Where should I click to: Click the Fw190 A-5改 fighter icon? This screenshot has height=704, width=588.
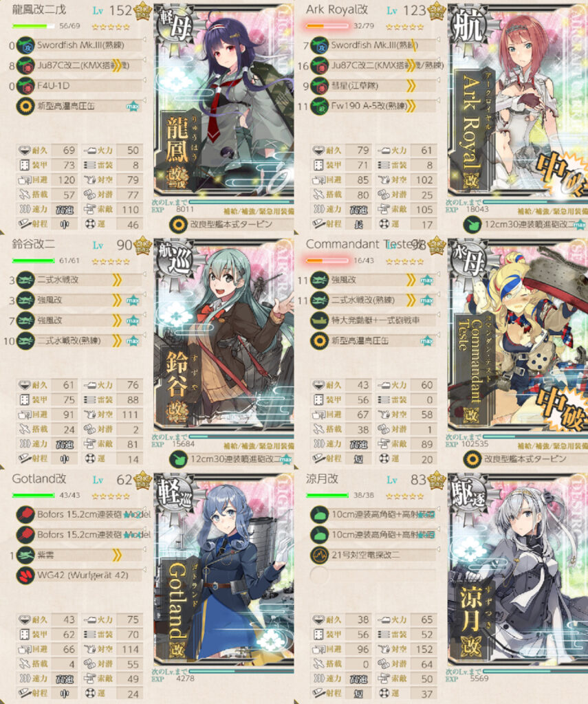[x=319, y=107]
